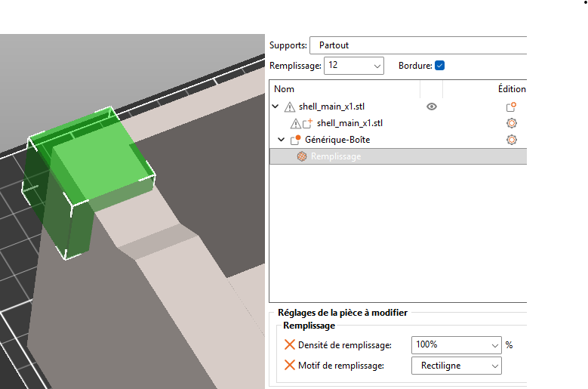The width and height of the screenshot is (588, 389).
Task: Toggle visibility eye for shell_main_x1.stl
Action: click(x=432, y=107)
